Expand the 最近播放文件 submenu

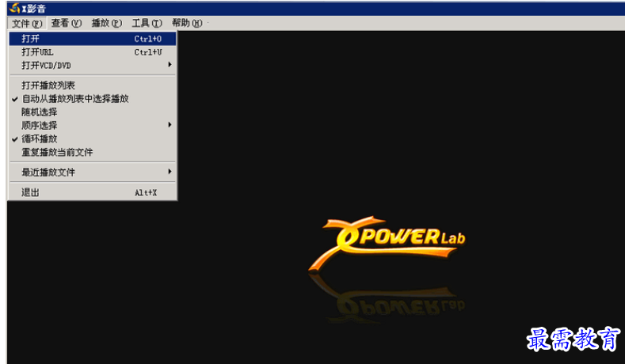click(93, 172)
